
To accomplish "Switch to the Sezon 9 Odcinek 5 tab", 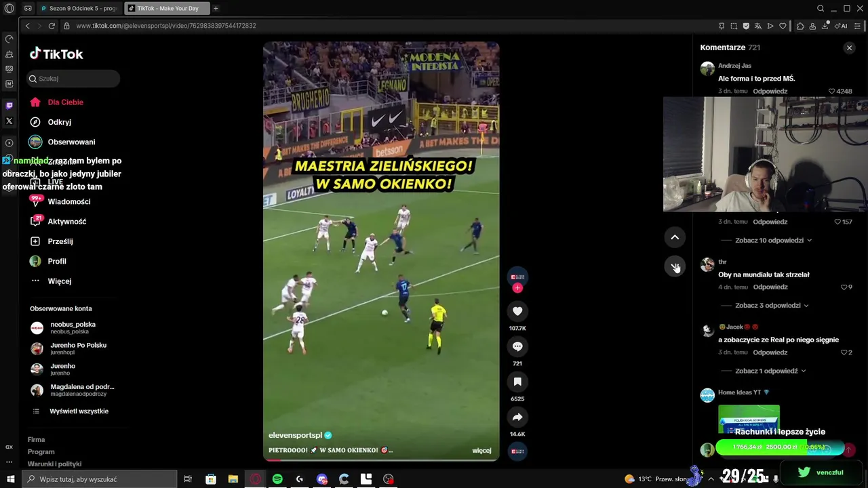I will [78, 9].
